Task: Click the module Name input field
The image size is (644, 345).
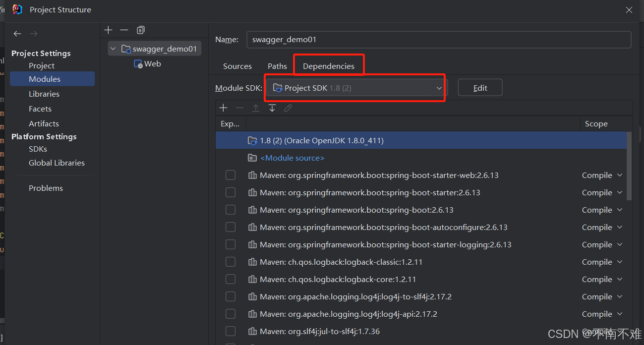Action: pyautogui.click(x=439, y=40)
